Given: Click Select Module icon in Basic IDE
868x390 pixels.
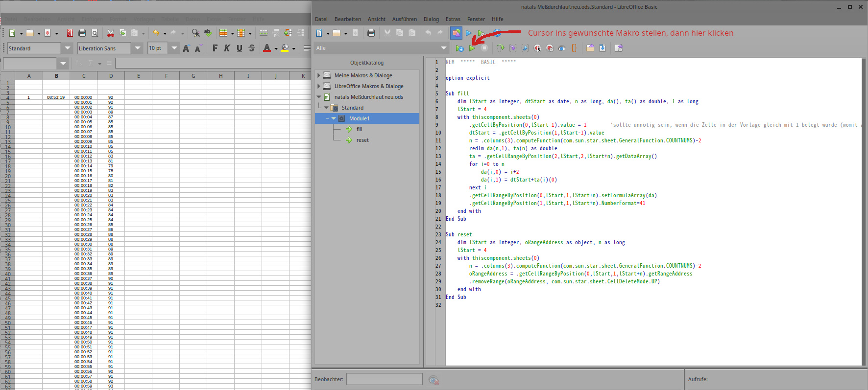Looking at the screenshot, I should [x=481, y=33].
